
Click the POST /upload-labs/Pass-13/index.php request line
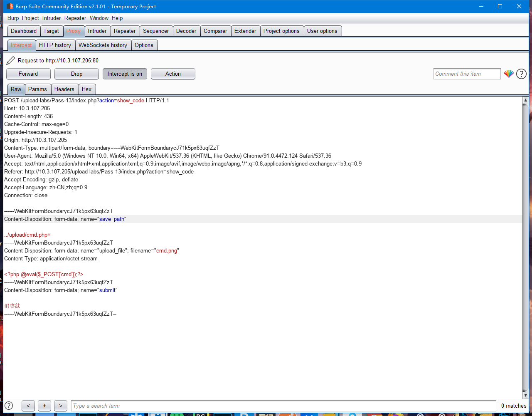[x=86, y=100]
